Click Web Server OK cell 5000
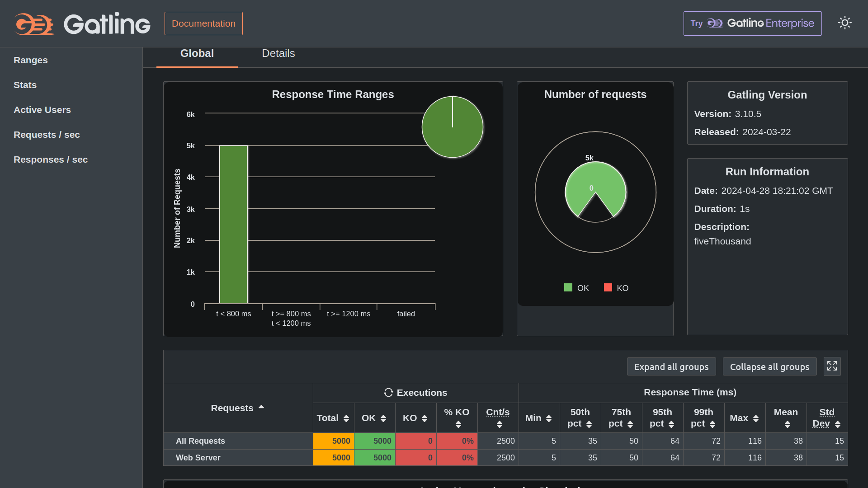The width and height of the screenshot is (868, 488). point(375,458)
